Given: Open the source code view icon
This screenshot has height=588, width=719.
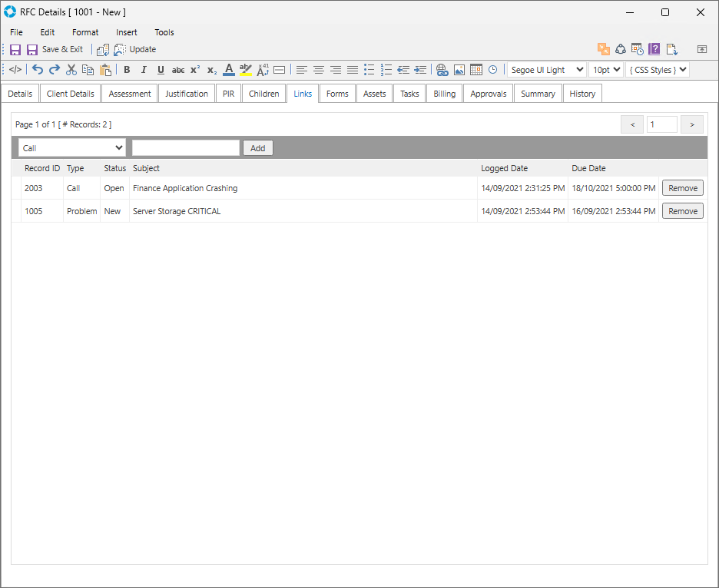Looking at the screenshot, I should 15,70.
